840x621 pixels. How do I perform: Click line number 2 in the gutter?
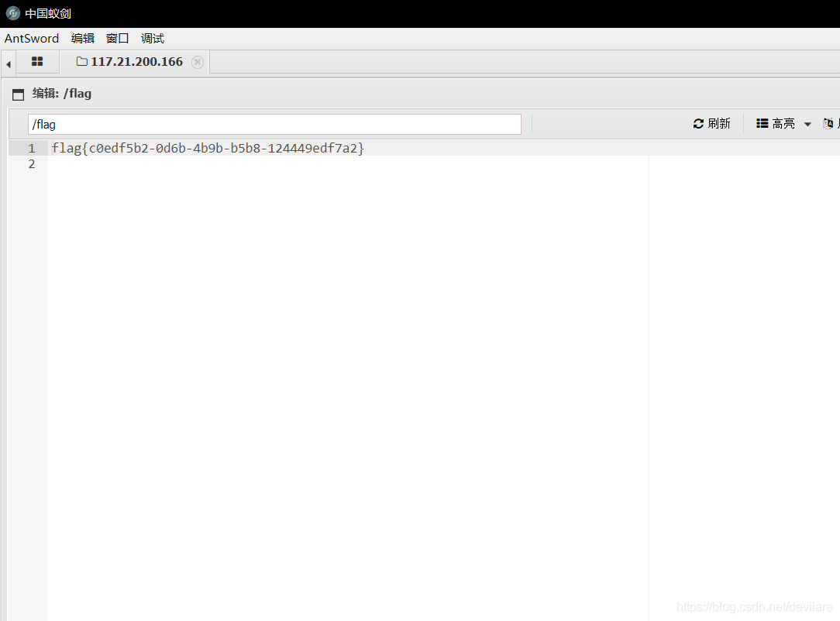coord(32,164)
